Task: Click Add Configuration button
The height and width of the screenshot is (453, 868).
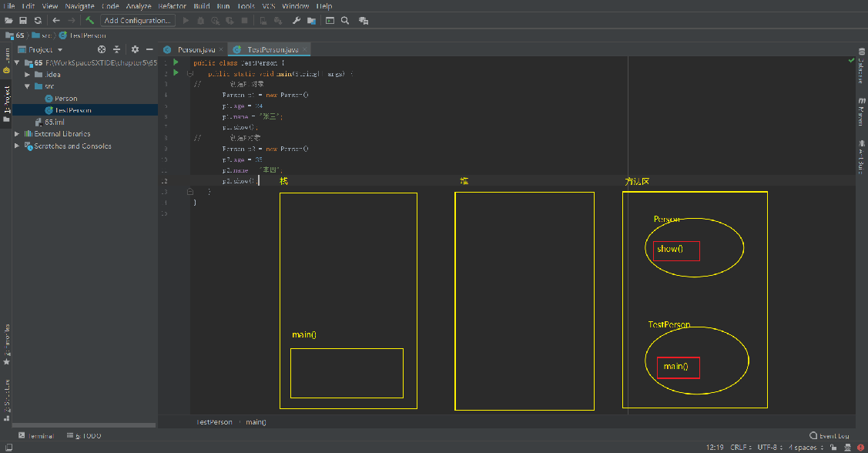Action: tap(138, 21)
